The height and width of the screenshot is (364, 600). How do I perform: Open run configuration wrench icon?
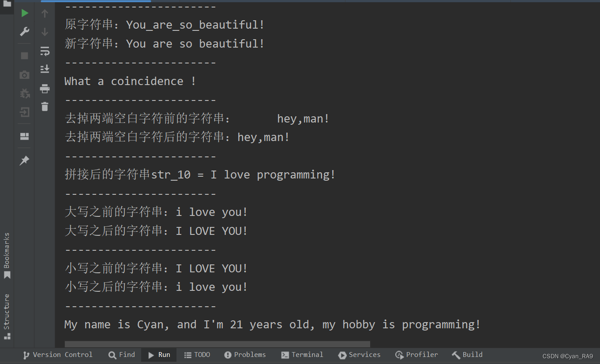point(25,32)
